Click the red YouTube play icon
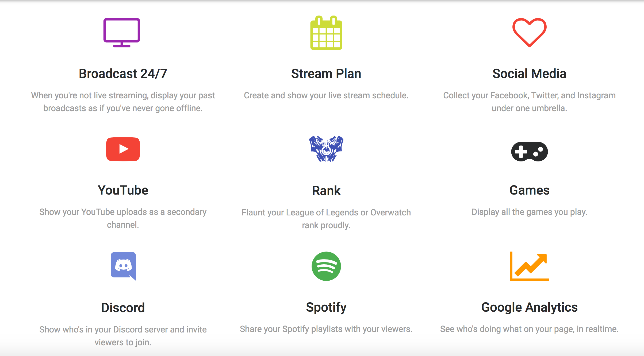 coord(123,149)
